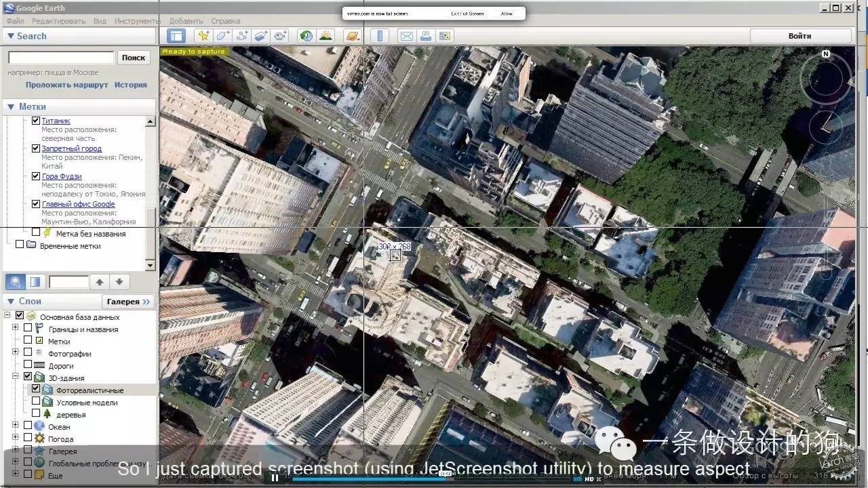Collapse the Метки panel header
The image size is (868, 488).
[x=80, y=106]
